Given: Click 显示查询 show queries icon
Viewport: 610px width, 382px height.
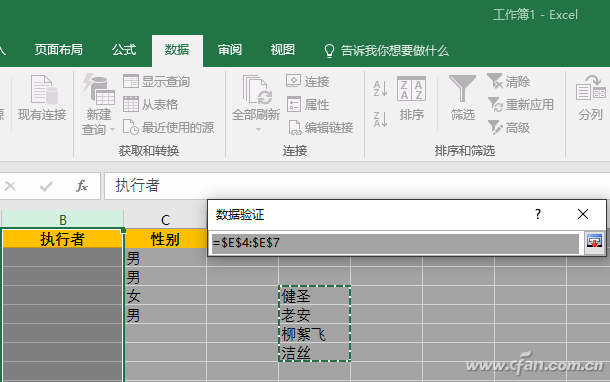Looking at the screenshot, I should [x=131, y=81].
